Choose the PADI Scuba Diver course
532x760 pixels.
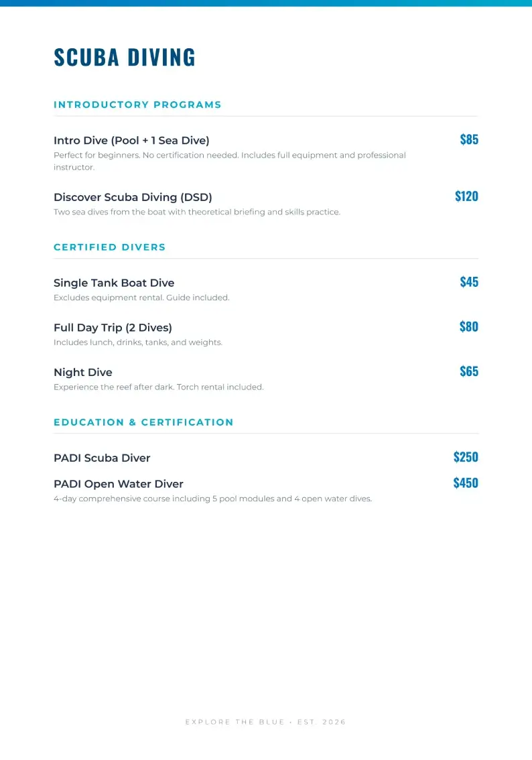point(102,458)
